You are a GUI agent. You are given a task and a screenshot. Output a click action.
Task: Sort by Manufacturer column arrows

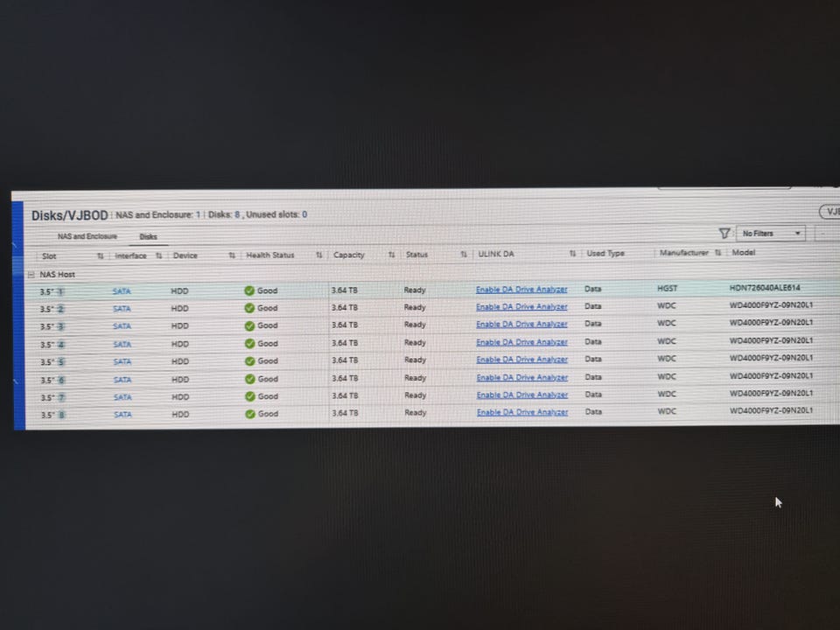tap(717, 252)
